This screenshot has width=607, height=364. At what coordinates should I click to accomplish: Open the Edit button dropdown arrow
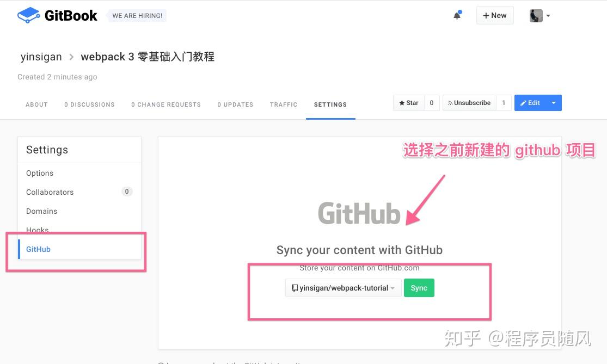click(553, 102)
